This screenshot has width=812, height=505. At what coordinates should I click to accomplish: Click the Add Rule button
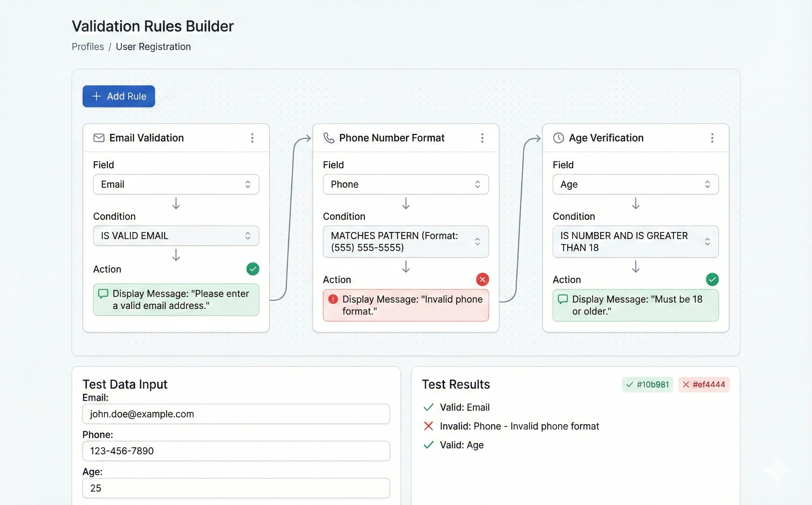tap(119, 96)
